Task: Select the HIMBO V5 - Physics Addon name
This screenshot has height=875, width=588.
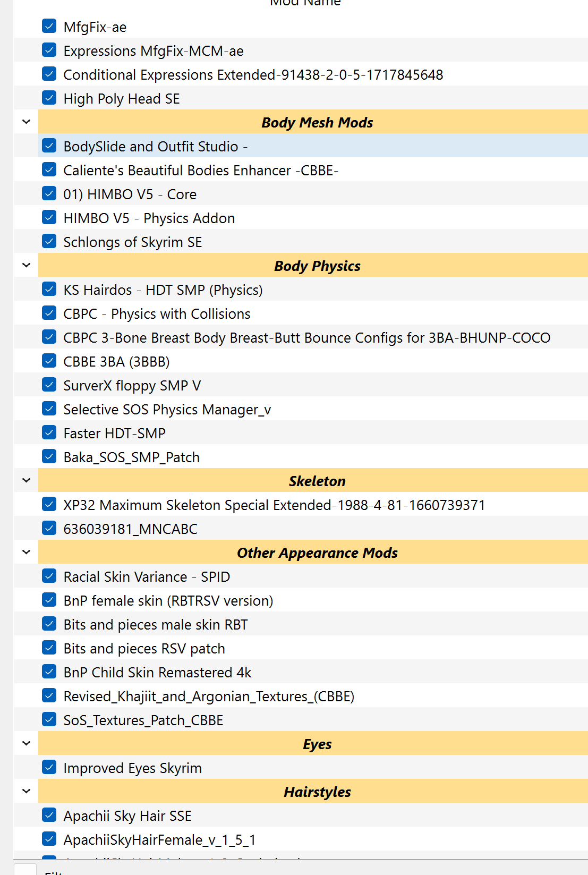Action: (149, 218)
